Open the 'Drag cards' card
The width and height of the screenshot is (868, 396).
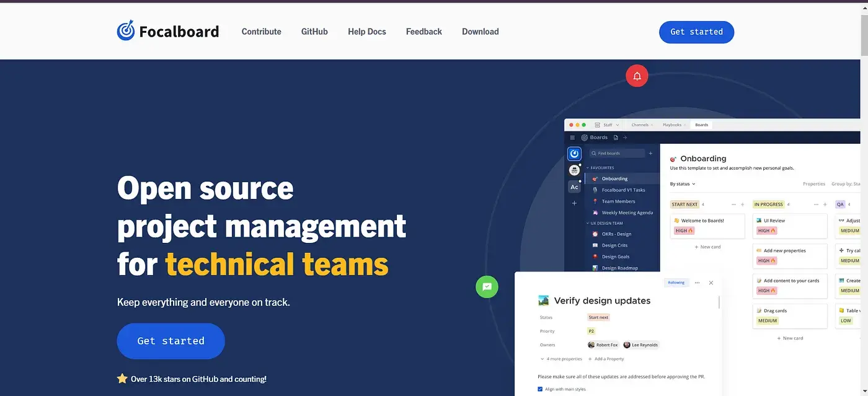click(790, 316)
